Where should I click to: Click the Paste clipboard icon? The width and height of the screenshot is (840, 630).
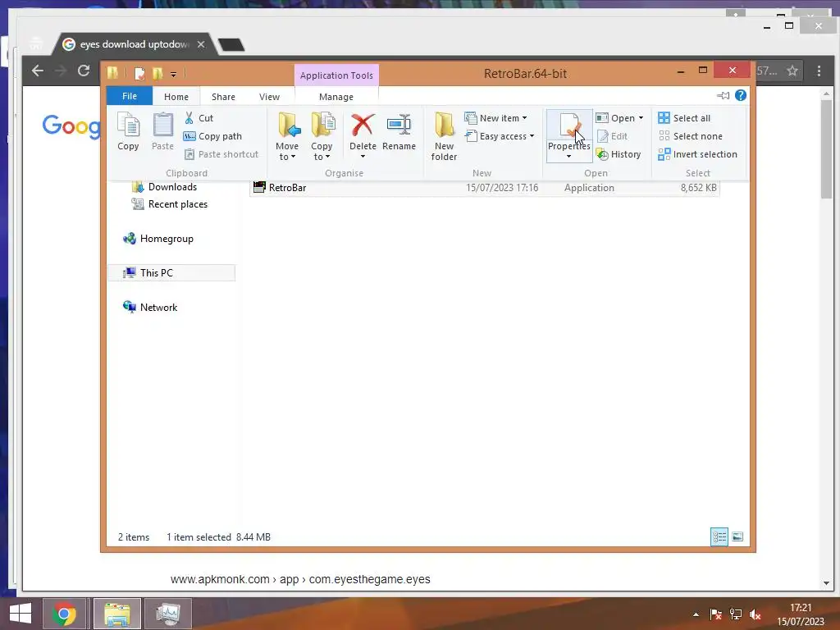pyautogui.click(x=163, y=132)
